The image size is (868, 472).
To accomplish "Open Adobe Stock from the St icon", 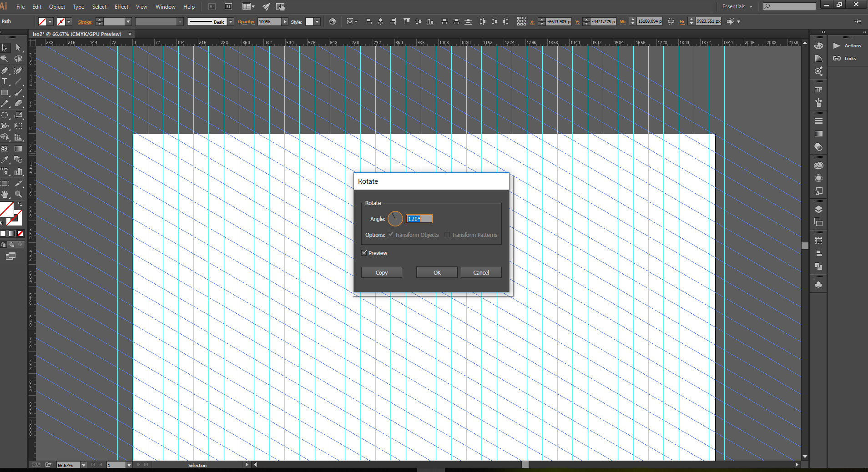I will pos(228,7).
